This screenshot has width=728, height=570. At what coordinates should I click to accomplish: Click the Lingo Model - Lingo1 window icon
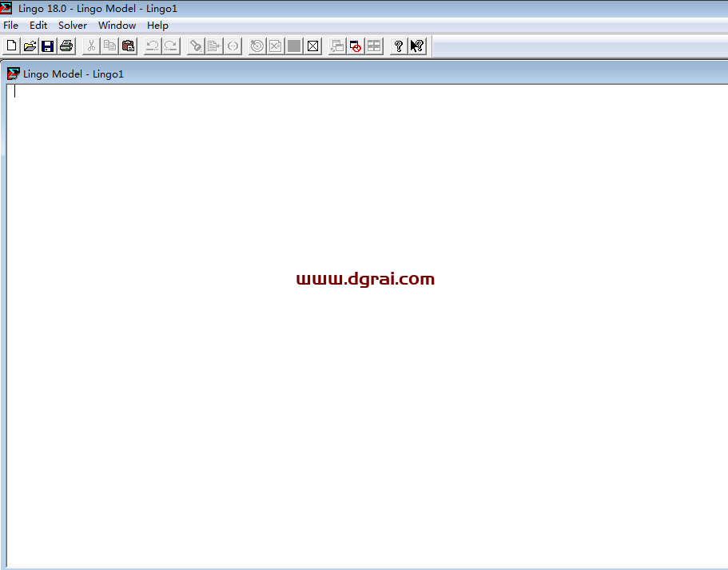tap(13, 74)
